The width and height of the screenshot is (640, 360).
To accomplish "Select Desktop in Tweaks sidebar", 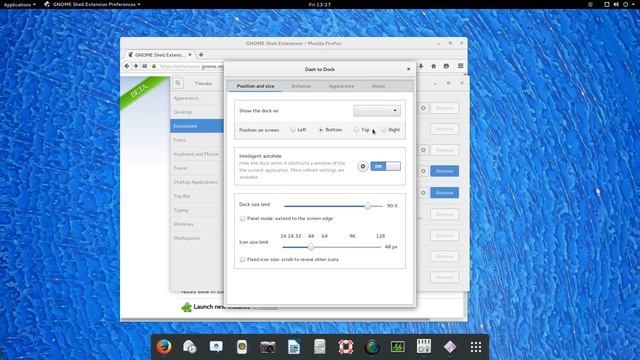I will 197,112.
